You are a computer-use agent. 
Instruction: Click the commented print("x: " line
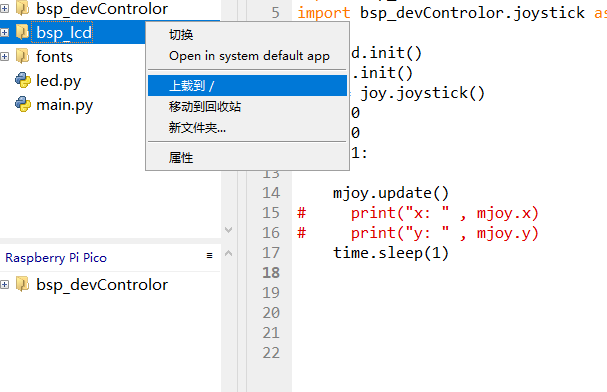(x=418, y=213)
